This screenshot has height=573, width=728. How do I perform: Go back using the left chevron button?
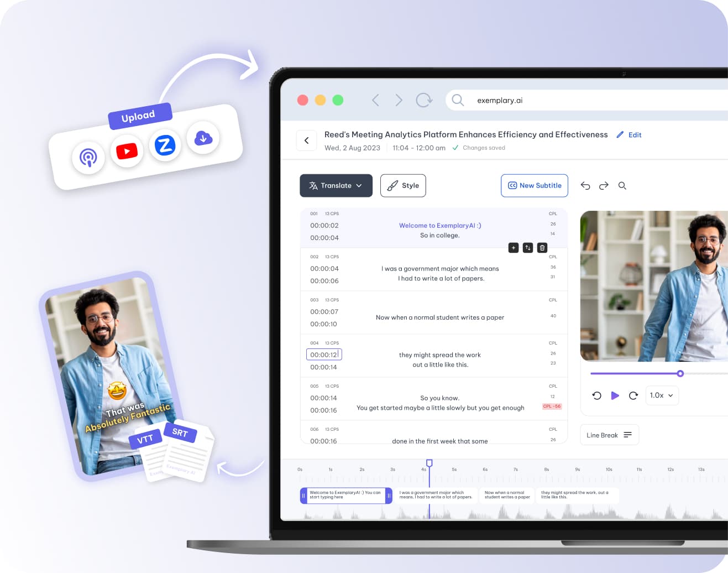[x=307, y=140]
